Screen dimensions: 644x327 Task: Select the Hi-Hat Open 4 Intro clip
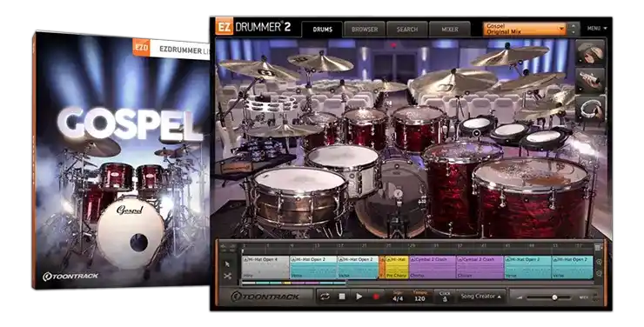point(265,268)
